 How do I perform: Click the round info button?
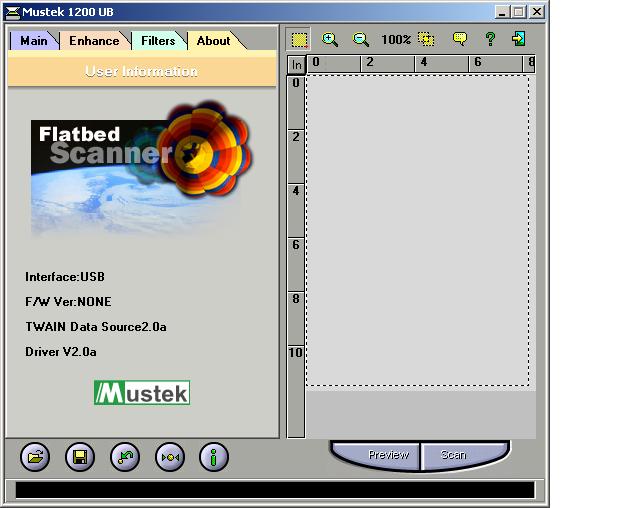213,457
